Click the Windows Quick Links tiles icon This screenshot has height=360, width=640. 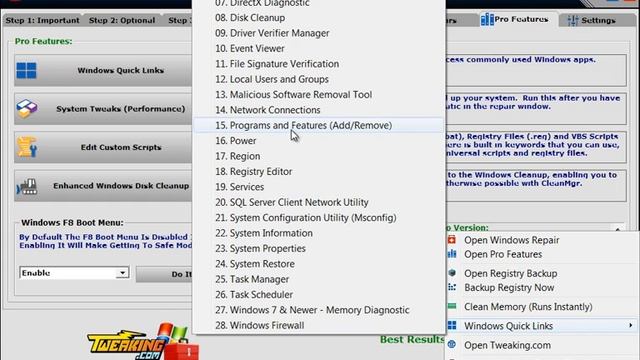pos(27,70)
